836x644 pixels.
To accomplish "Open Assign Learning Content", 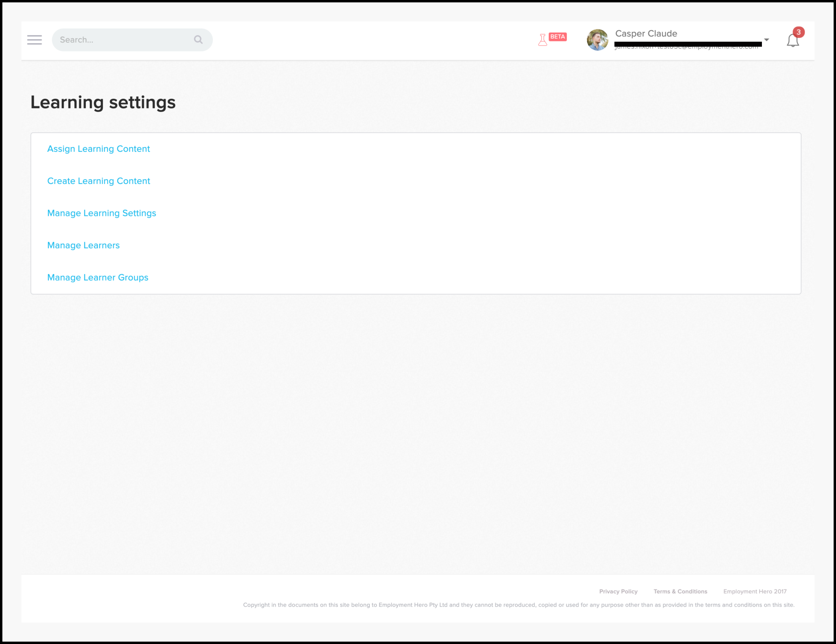I will (x=98, y=149).
